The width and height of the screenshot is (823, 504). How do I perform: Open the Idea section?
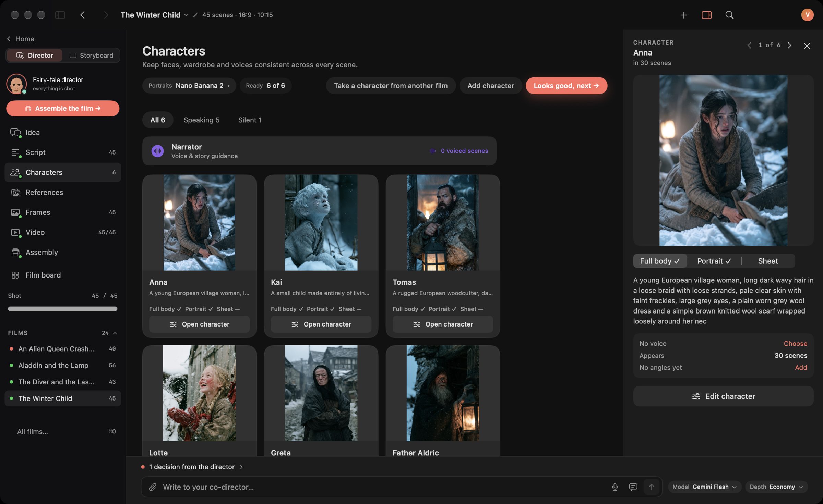(63, 132)
